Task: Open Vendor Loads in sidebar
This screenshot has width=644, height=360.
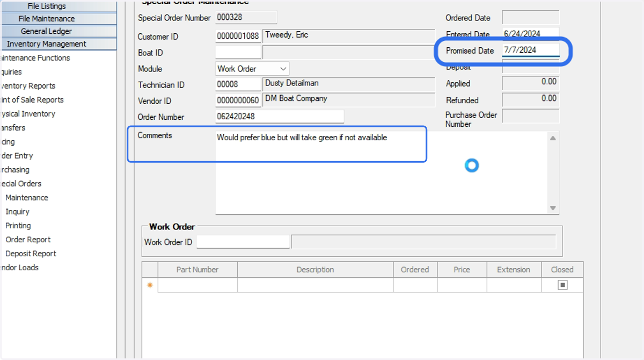Action: [19, 268]
